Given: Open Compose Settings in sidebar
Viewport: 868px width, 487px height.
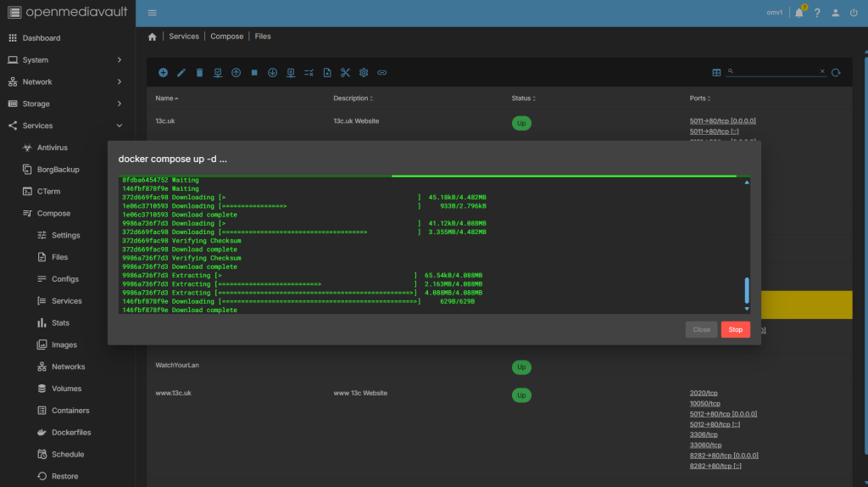Looking at the screenshot, I should (x=68, y=235).
